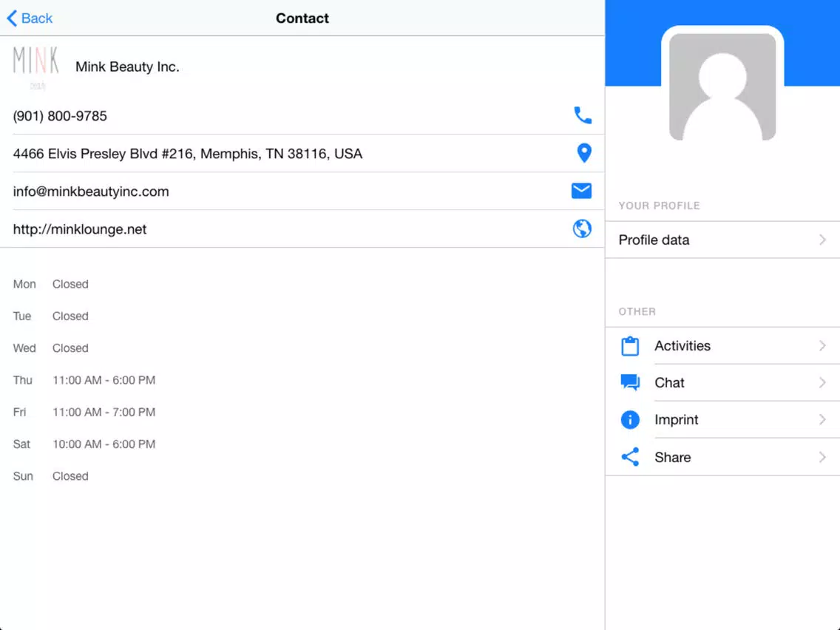Go Back to the previous screen
The width and height of the screenshot is (840, 630).
[x=30, y=18]
